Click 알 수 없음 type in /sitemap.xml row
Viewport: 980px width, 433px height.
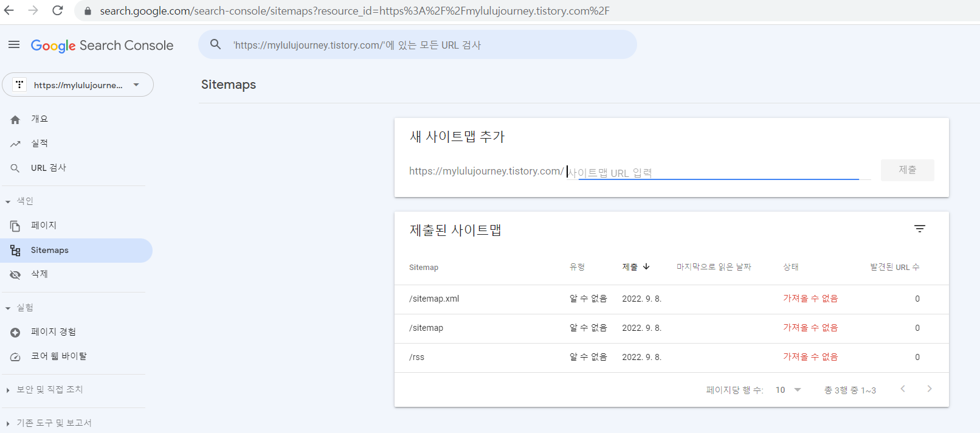pyautogui.click(x=588, y=299)
